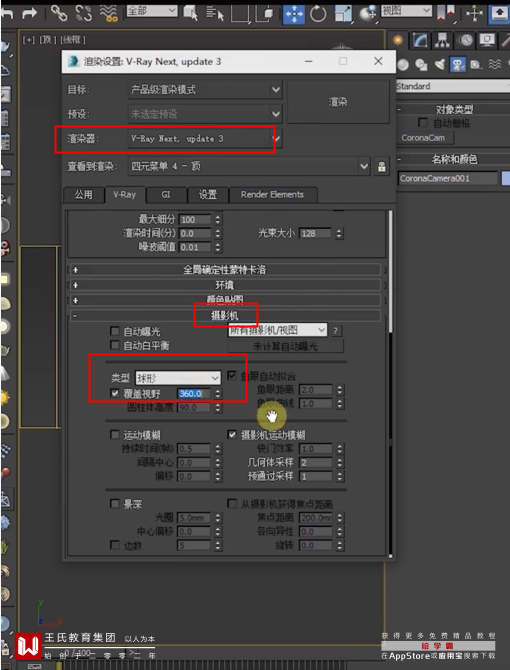
Task: Click the 光束大小 spinner arrows
Action: click(339, 234)
